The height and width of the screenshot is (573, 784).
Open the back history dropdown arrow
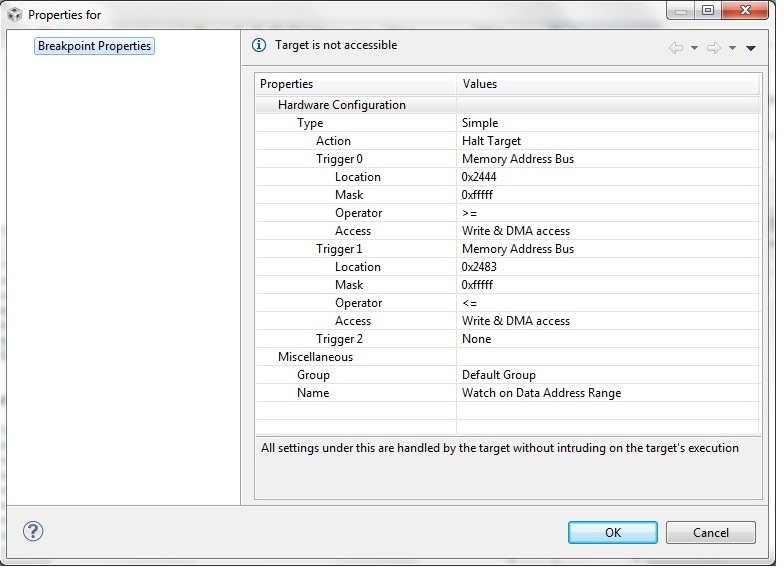(x=694, y=48)
